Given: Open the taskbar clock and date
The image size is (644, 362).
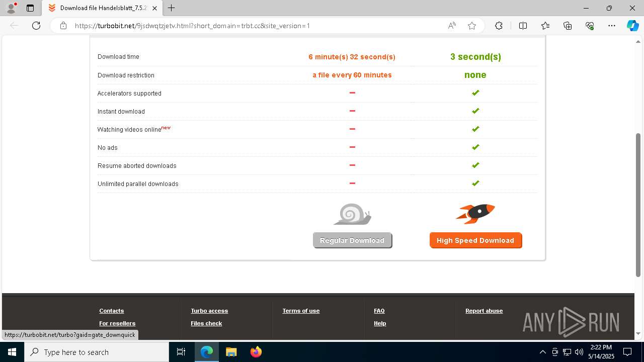Looking at the screenshot, I should 601,352.
